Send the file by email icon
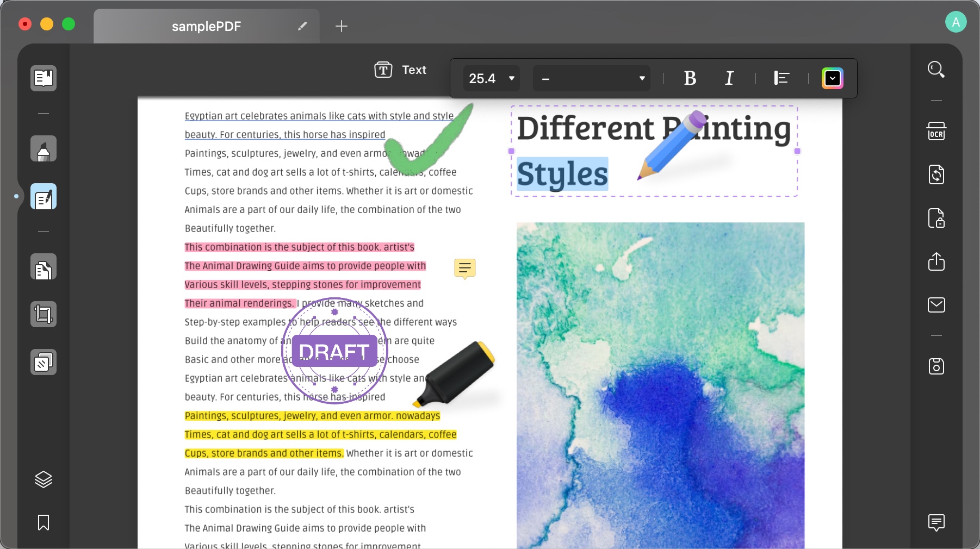 [x=936, y=305]
